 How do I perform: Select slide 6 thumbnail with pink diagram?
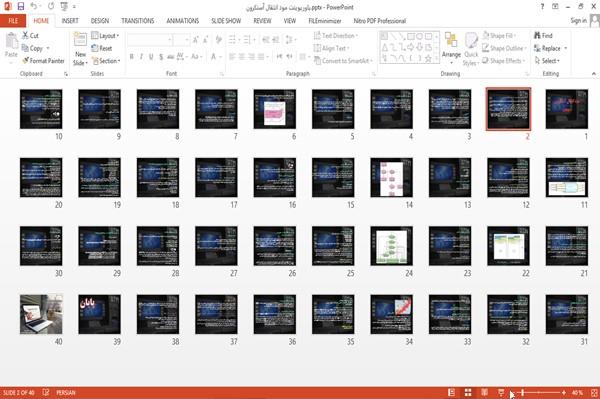pyautogui.click(x=275, y=109)
